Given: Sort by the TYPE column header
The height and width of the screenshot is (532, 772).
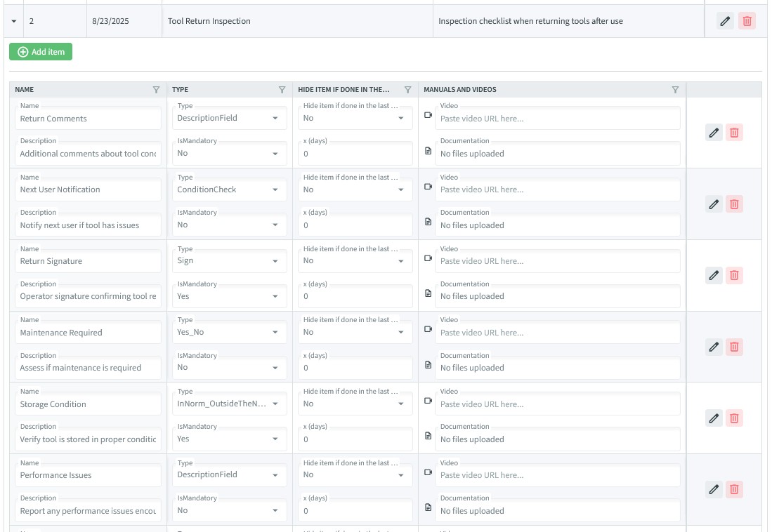Looking at the screenshot, I should (x=181, y=90).
